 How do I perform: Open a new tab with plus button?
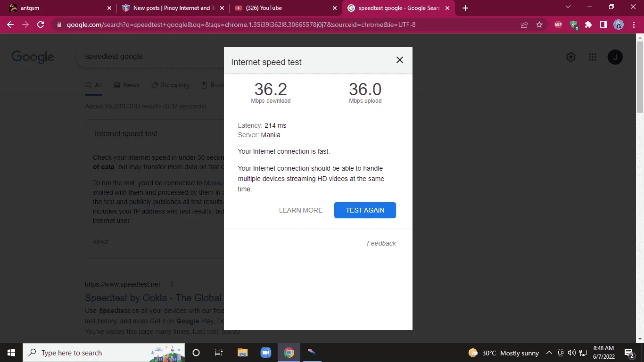tap(465, 8)
